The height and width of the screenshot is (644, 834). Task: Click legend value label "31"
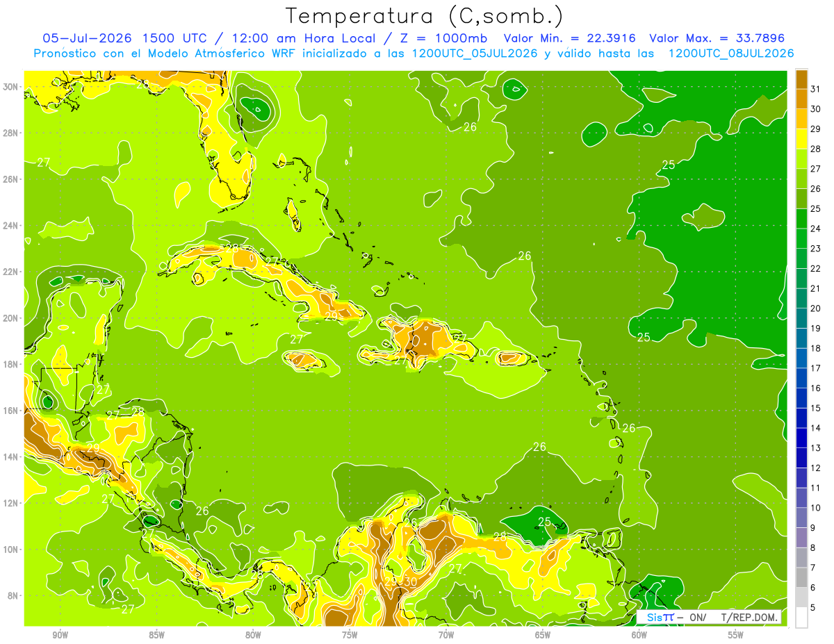pyautogui.click(x=816, y=89)
